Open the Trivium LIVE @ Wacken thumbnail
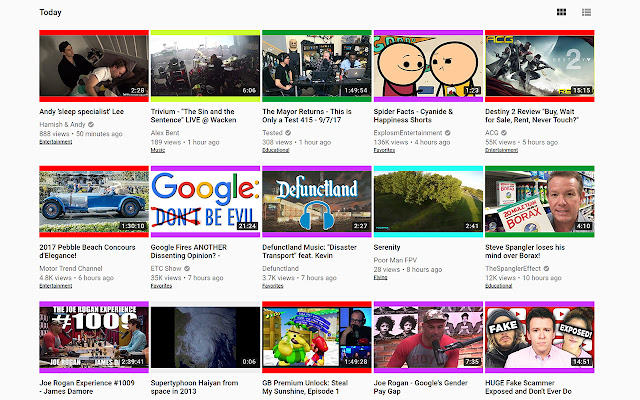Screen dimensions: 640x400 pos(205,66)
